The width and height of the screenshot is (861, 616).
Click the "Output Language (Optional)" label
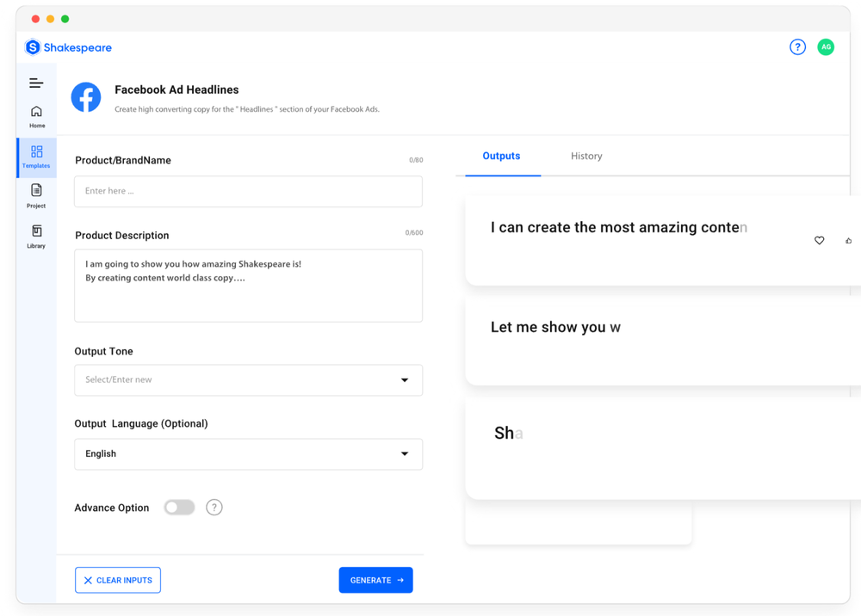click(x=141, y=423)
